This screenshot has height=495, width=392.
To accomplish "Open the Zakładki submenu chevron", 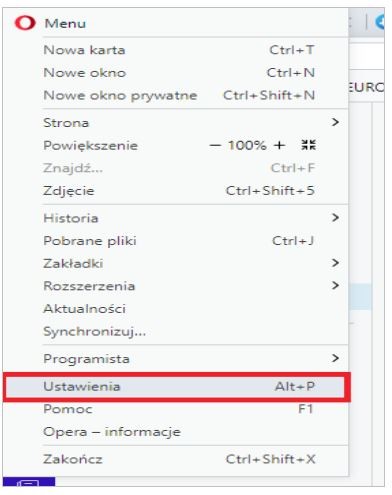I will (x=335, y=263).
